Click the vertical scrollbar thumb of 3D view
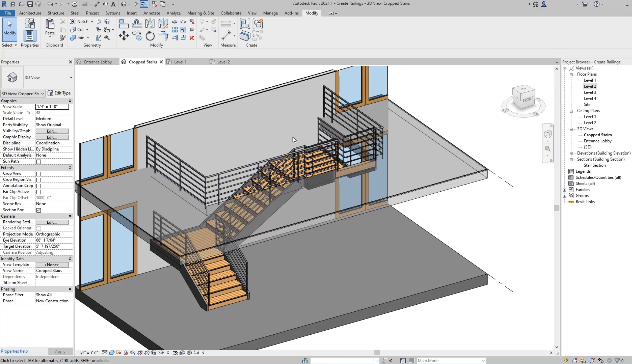 (x=557, y=208)
